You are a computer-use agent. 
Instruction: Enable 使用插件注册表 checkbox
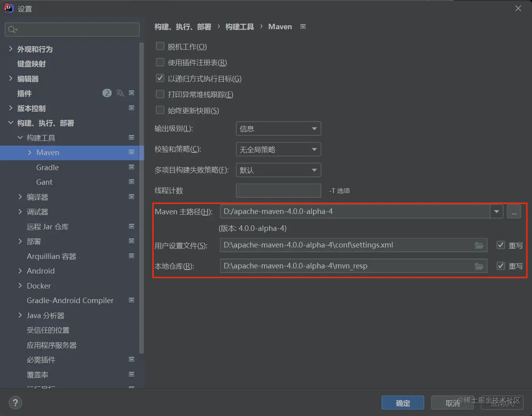coord(160,62)
